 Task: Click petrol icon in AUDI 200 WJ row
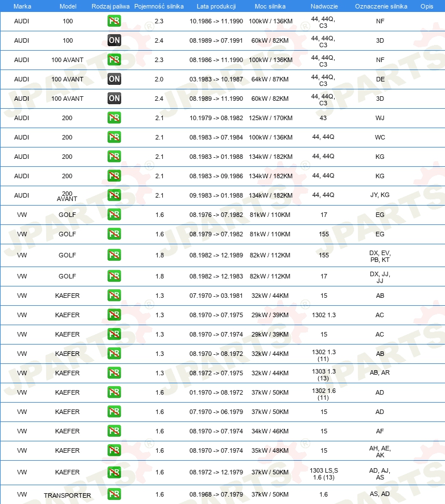pos(114,118)
